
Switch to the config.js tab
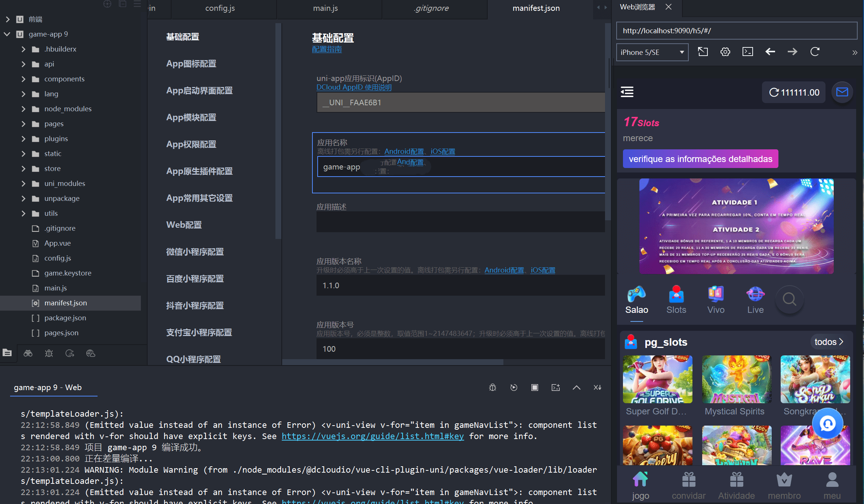(220, 8)
